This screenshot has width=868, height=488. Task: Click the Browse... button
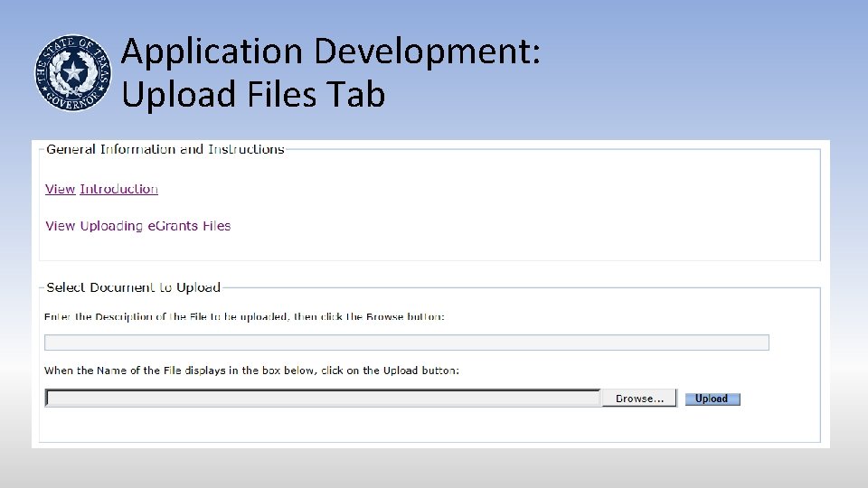click(639, 399)
